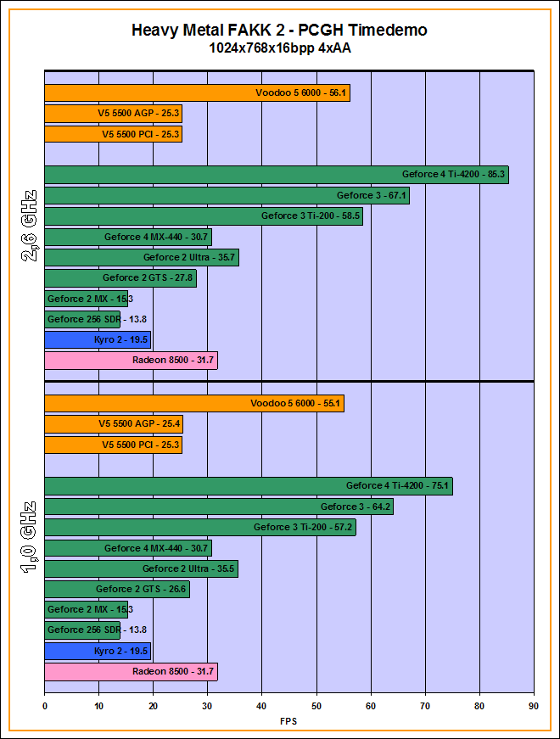Select the Geforce 2 GTS - 26.6 bar
560x739 pixels.
(116, 589)
